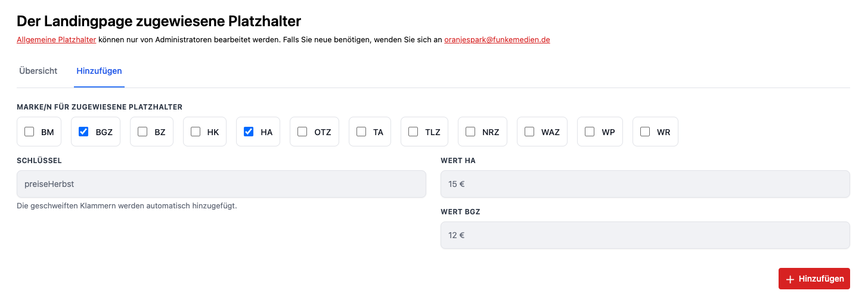This screenshot has height=306, width=868.
Task: Open the Allgemeine Platzhalter link
Action: click(56, 40)
